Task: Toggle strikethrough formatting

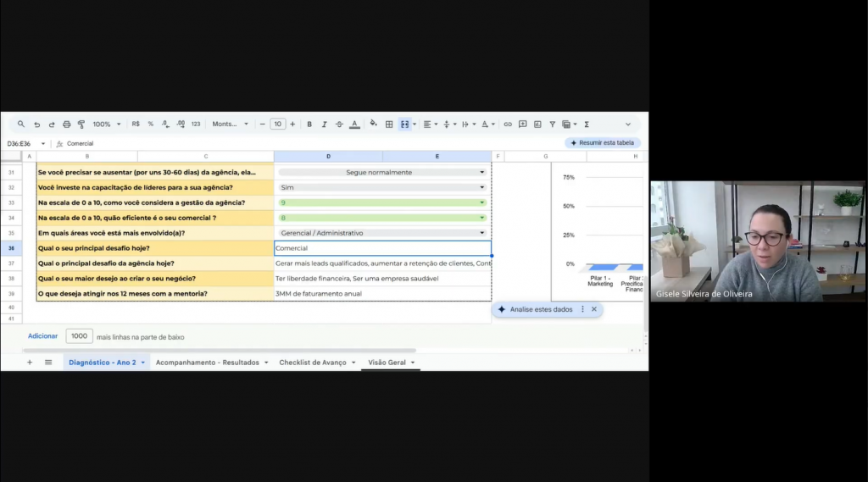Action: point(338,125)
